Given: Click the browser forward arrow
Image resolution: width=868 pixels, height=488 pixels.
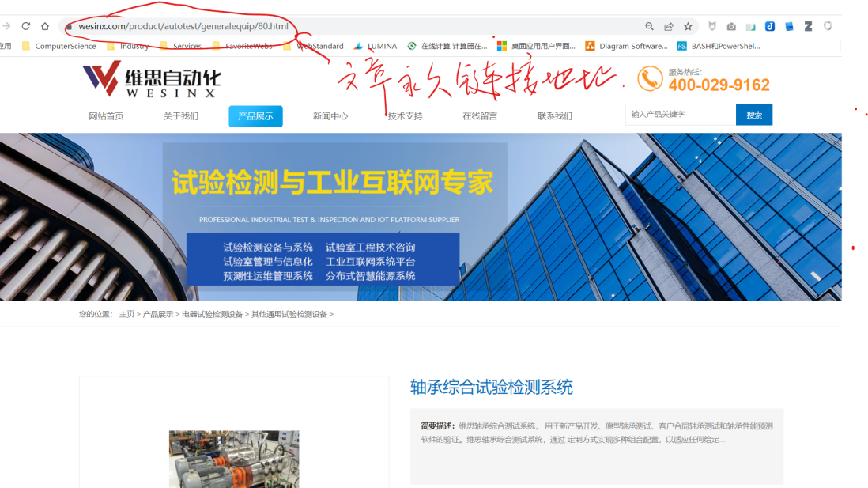Looking at the screenshot, I should click(x=6, y=26).
